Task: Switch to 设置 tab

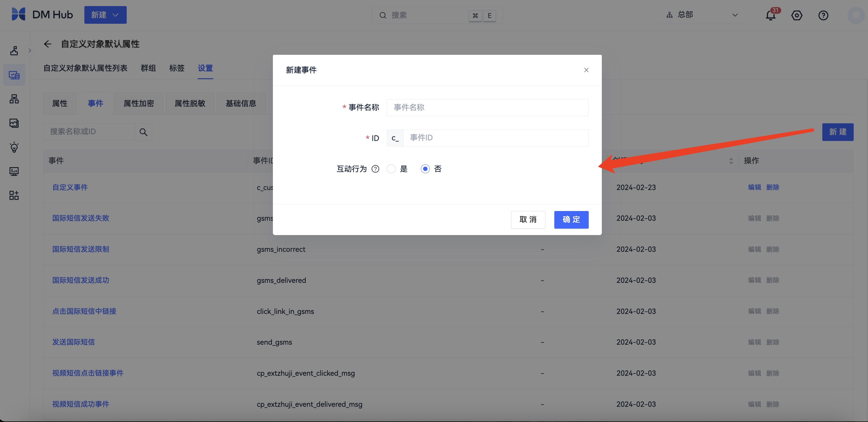Action: click(x=205, y=68)
